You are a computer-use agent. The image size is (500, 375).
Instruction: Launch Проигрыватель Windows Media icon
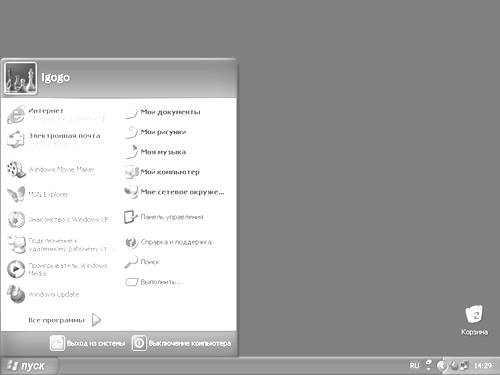pyautogui.click(x=16, y=269)
